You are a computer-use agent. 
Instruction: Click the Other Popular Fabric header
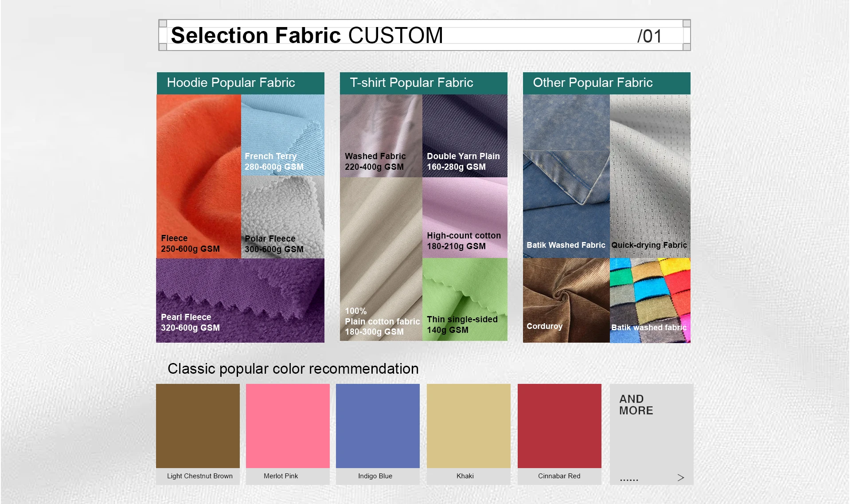[x=606, y=83]
